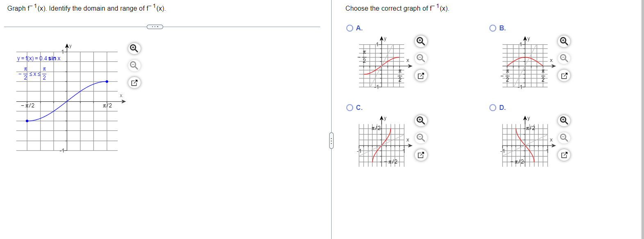
Task: Expand the ellipsis control above the graph
Action: [155, 27]
